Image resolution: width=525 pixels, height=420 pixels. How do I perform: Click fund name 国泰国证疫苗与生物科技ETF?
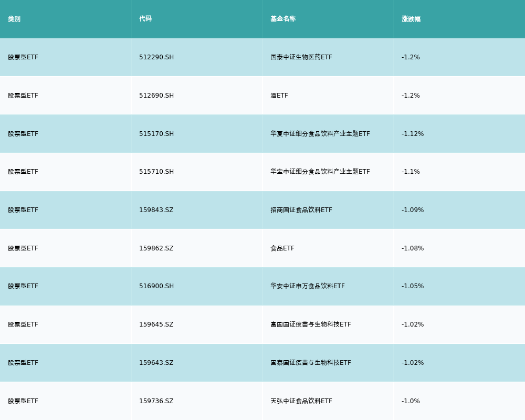[x=311, y=363]
